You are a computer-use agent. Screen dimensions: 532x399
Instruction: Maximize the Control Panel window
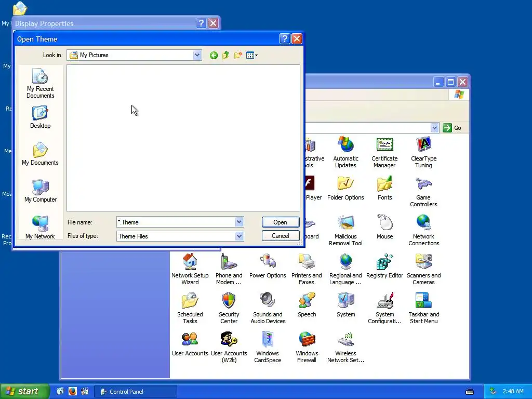[450, 82]
